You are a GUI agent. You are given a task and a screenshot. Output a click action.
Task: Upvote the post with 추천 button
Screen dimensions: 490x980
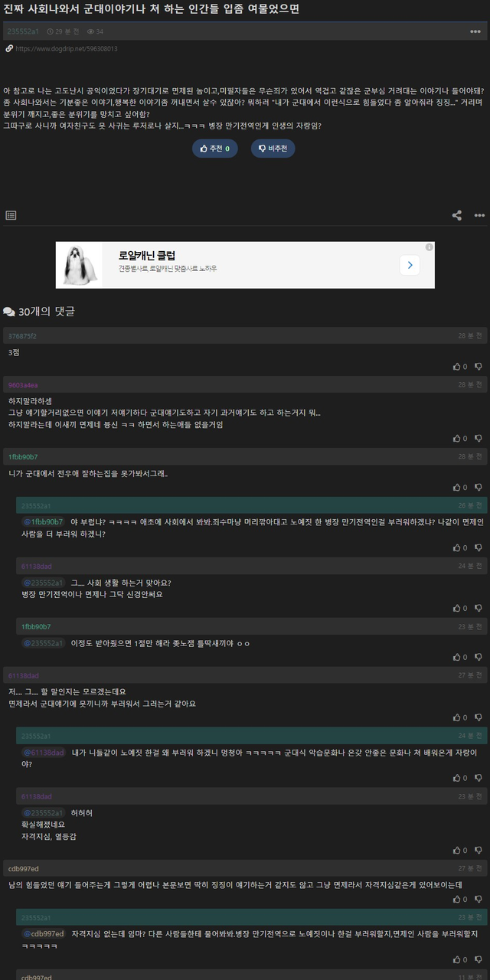coord(214,149)
